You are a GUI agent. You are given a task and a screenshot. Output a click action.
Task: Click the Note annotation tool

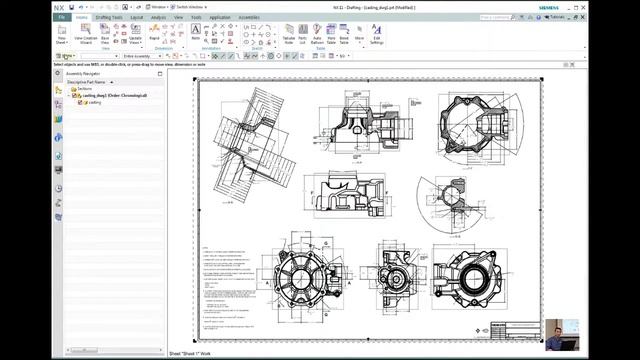tap(196, 32)
